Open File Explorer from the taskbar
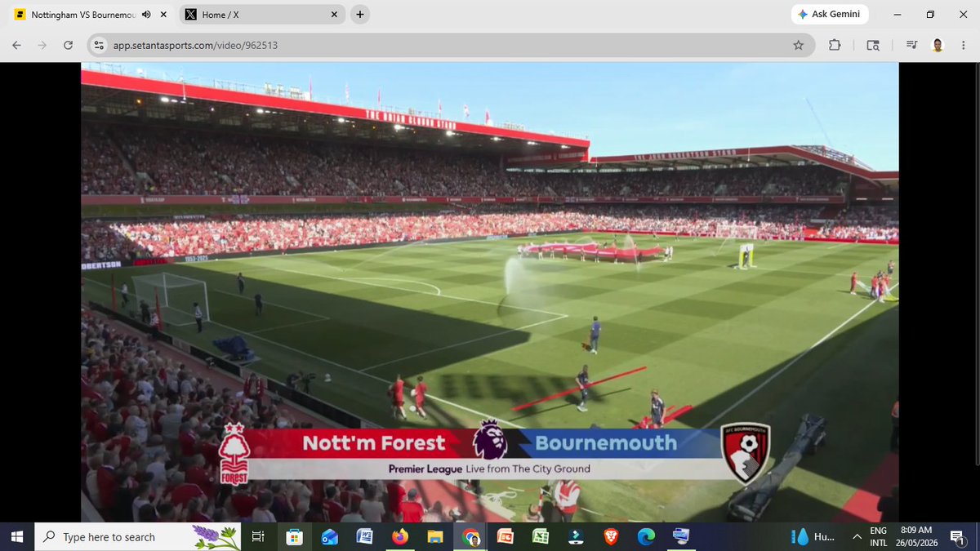Viewport: 980px width, 551px height. point(434,537)
